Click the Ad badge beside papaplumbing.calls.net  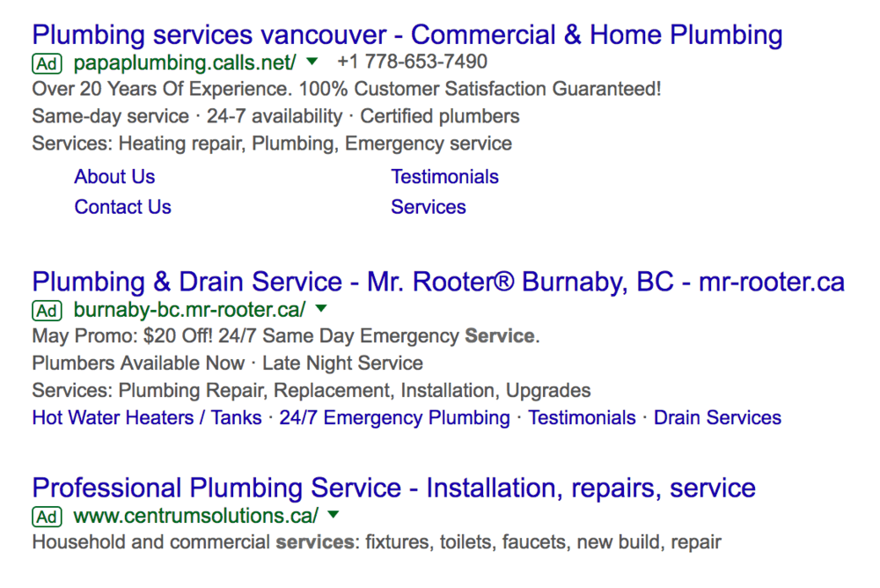tap(47, 63)
